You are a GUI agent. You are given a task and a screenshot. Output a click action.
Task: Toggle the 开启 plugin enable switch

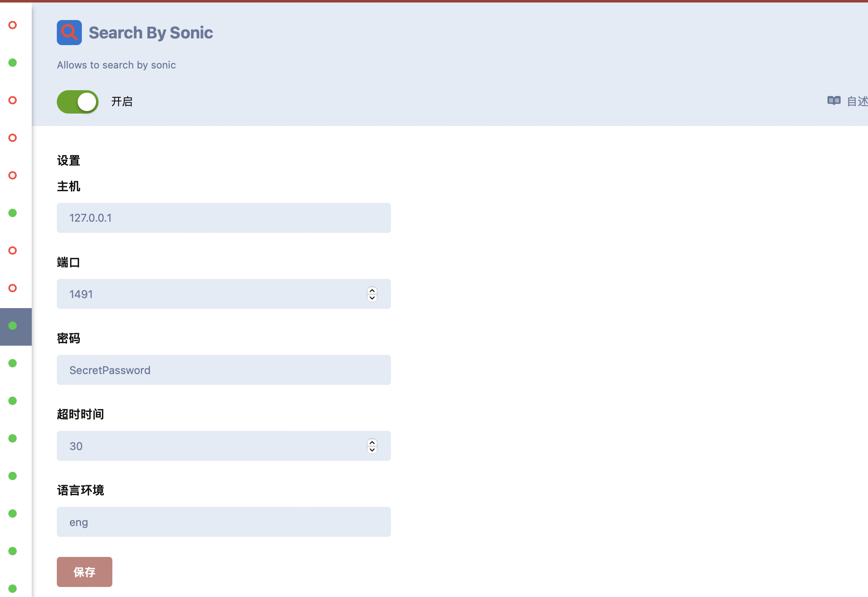[78, 102]
